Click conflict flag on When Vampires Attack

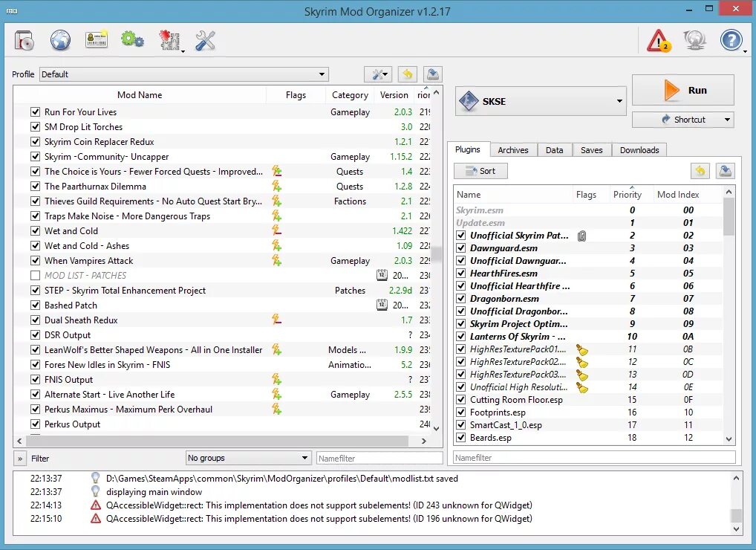(276, 261)
